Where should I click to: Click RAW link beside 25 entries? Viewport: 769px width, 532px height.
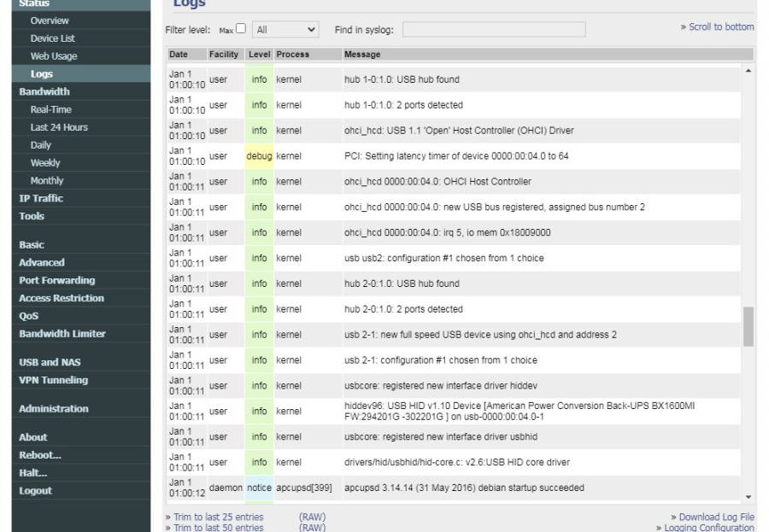[313, 517]
